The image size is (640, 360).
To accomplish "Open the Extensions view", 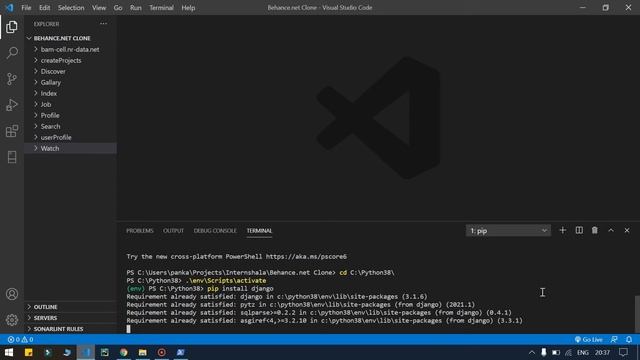I will click(12, 131).
